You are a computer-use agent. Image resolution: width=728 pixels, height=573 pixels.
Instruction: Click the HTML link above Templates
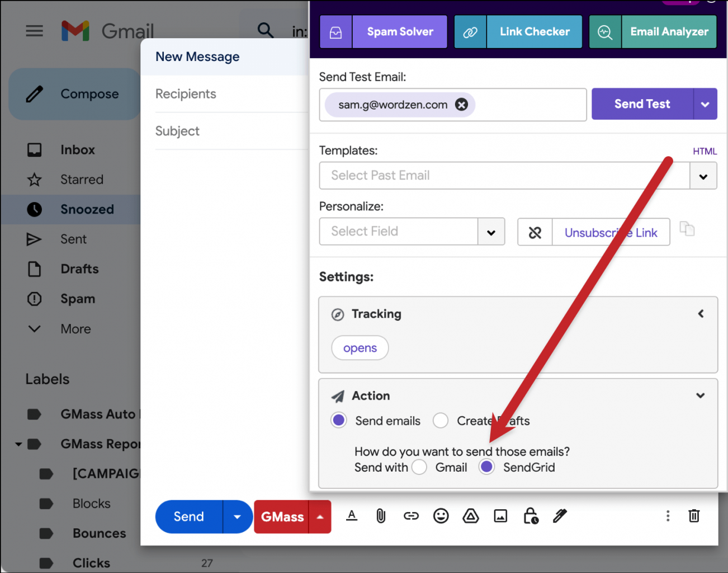tap(705, 151)
